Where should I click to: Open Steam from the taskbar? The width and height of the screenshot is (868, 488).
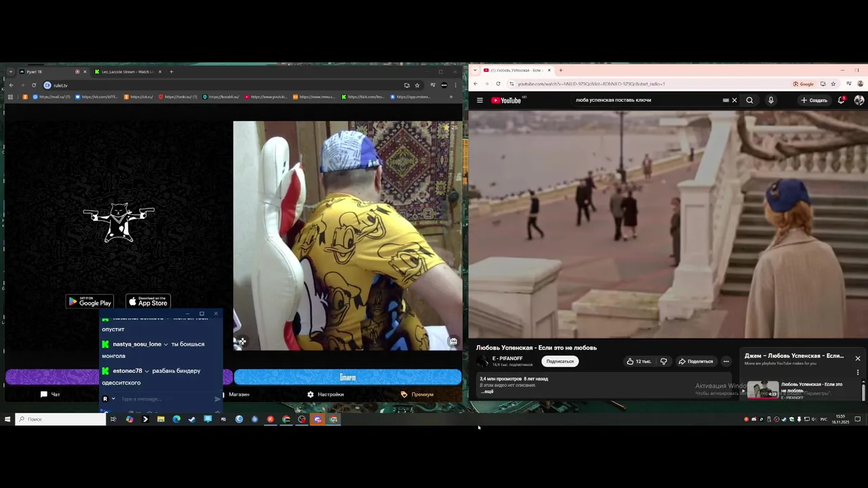pyautogui.click(x=192, y=420)
